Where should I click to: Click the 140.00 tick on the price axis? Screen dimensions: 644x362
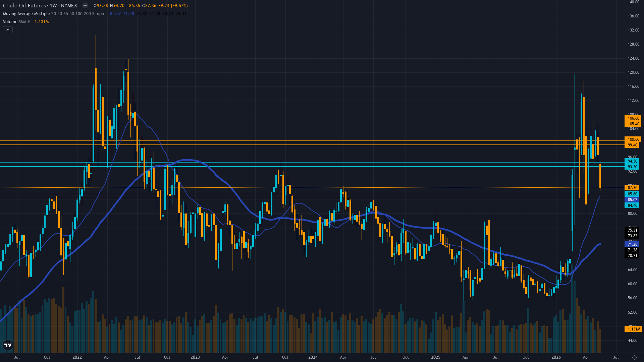(633, 2)
